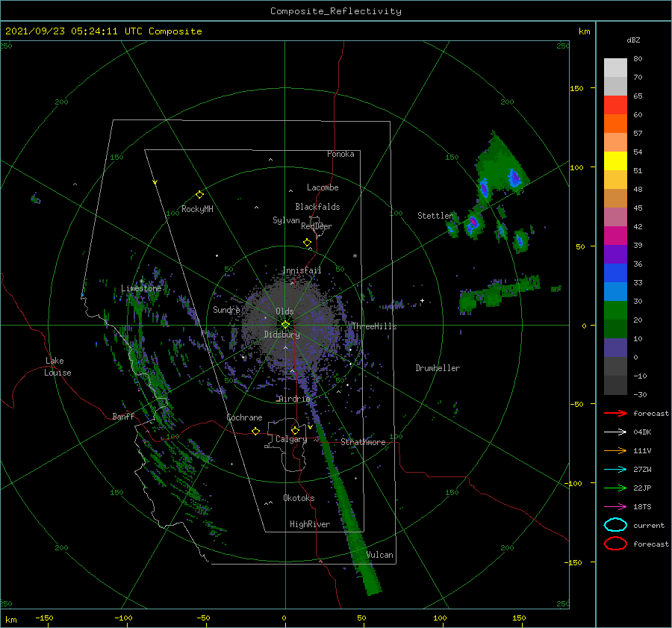Click the Airdrie label
The height and width of the screenshot is (628, 672).
pyautogui.click(x=294, y=399)
